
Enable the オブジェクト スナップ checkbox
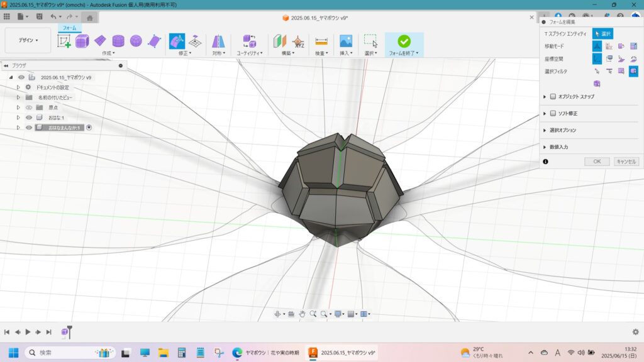(x=553, y=97)
